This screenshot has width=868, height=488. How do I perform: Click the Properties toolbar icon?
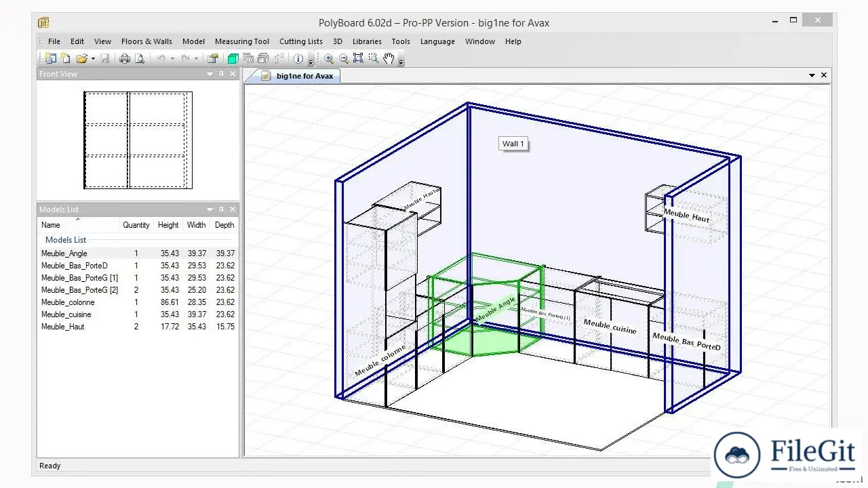(x=213, y=59)
